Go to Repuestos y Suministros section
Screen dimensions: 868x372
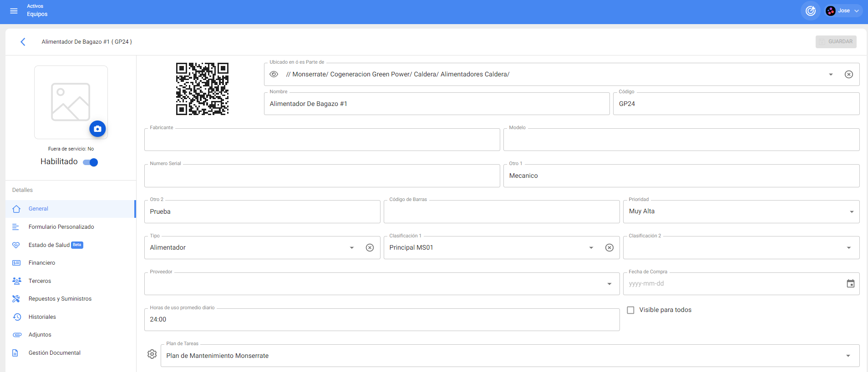tap(60, 299)
